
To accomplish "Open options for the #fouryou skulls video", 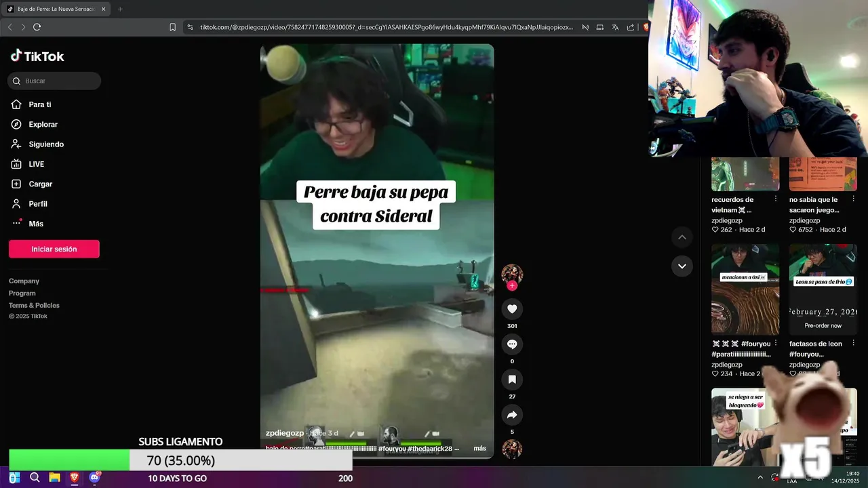I will click(x=776, y=343).
